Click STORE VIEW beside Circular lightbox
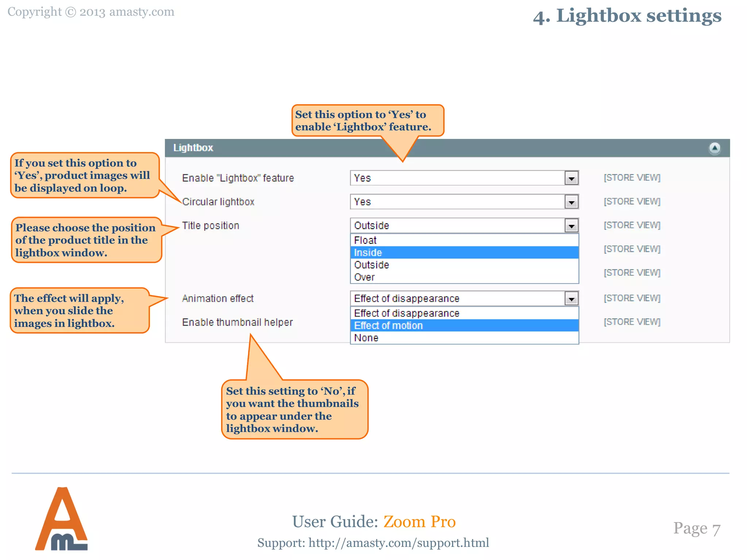Image resolution: width=747 pixels, height=560 pixels. click(x=632, y=201)
